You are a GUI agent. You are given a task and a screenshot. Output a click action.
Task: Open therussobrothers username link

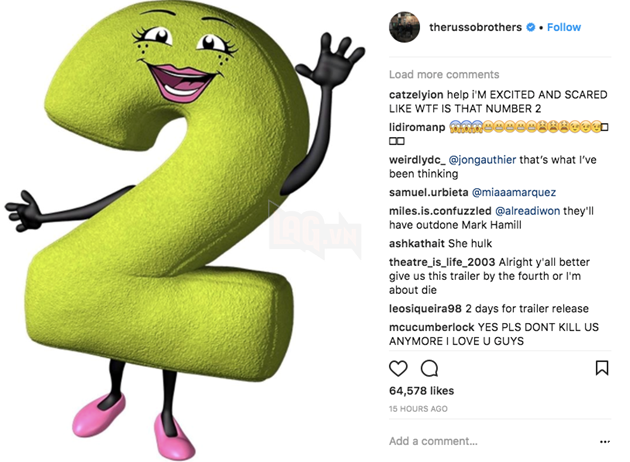475,27
